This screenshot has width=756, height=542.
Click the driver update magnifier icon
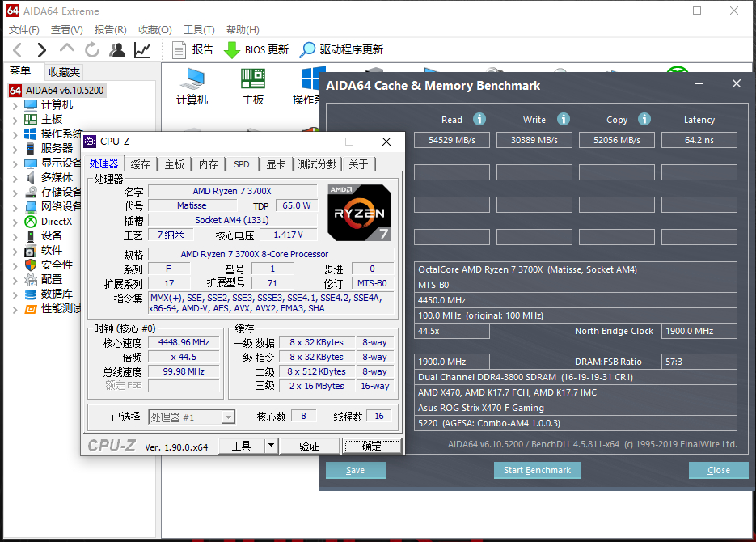(307, 50)
